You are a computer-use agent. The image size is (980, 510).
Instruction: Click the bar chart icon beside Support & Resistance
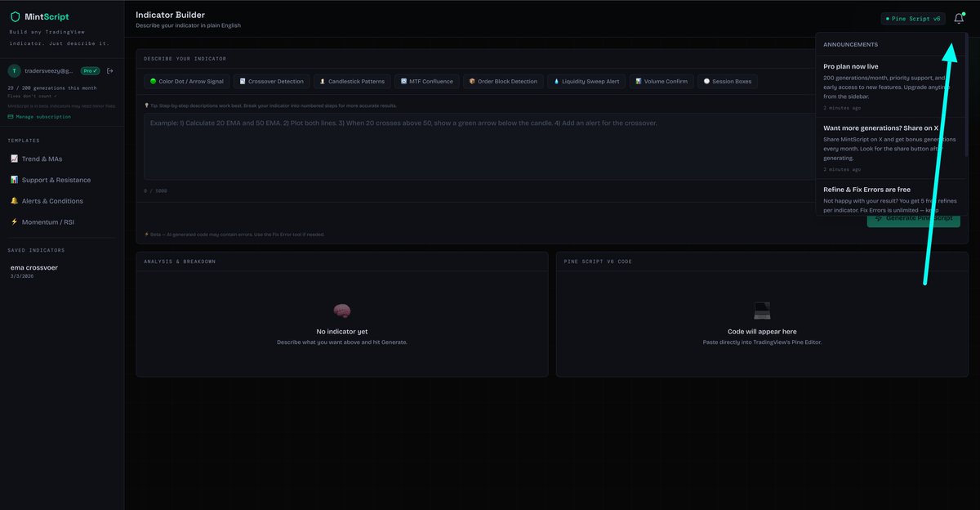[x=14, y=180]
